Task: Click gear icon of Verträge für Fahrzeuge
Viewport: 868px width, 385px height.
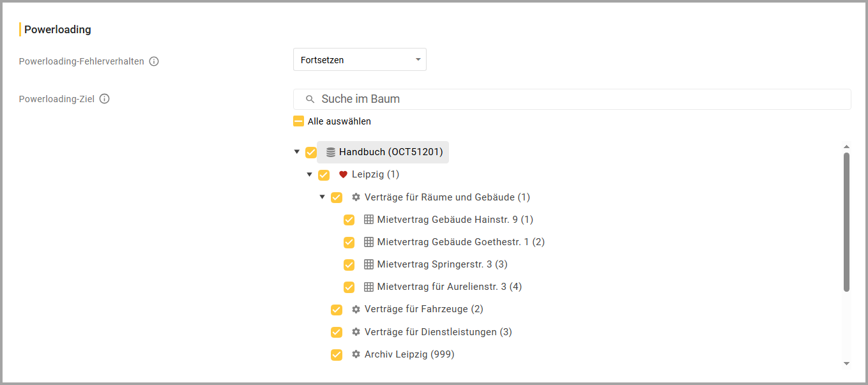Action: click(356, 310)
